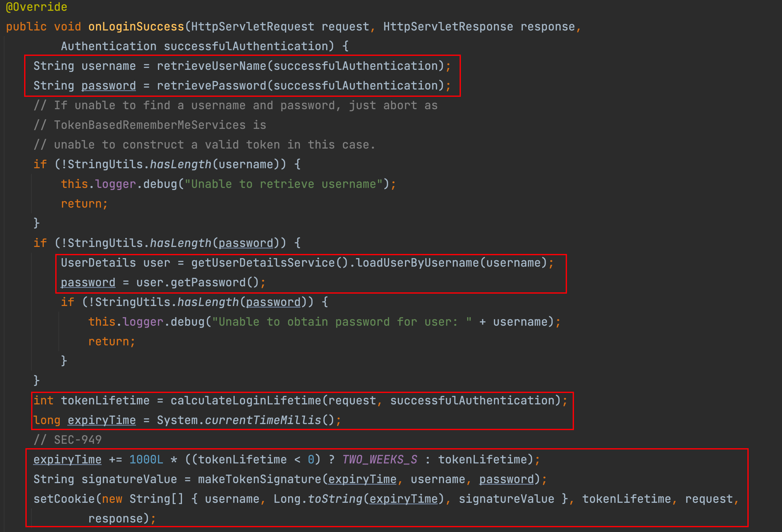Click the getUserDetailsService method call
This screenshot has height=532, width=782.
263,263
